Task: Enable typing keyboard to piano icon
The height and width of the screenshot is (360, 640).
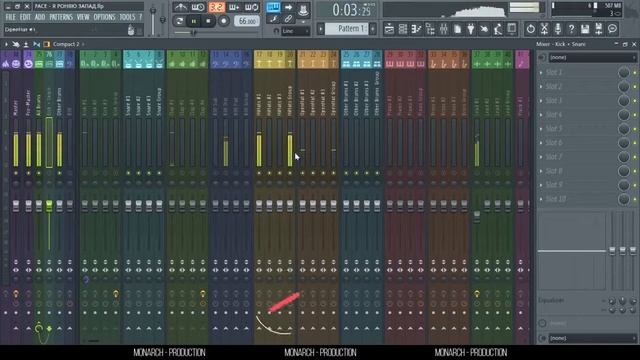Action: 273,7
